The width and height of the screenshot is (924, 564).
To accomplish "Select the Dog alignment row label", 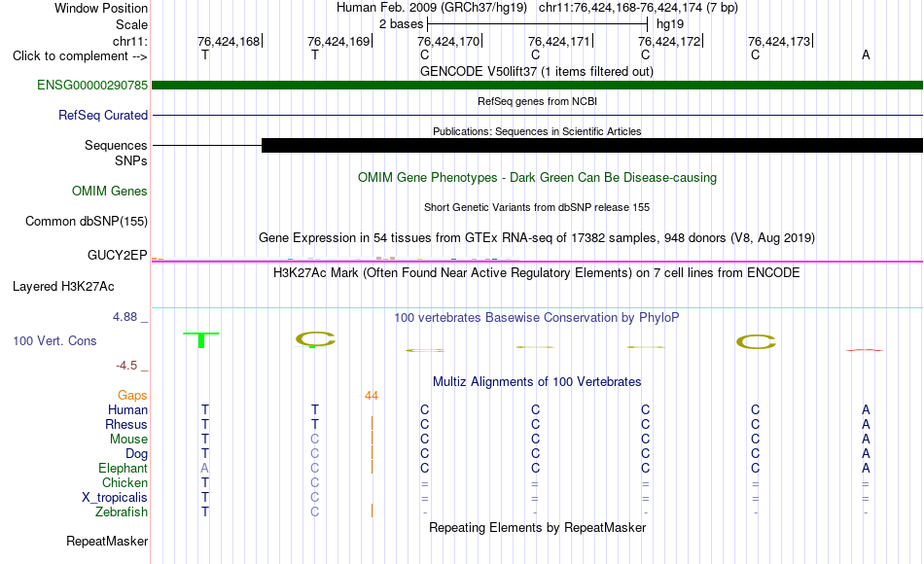I will tap(136, 454).
